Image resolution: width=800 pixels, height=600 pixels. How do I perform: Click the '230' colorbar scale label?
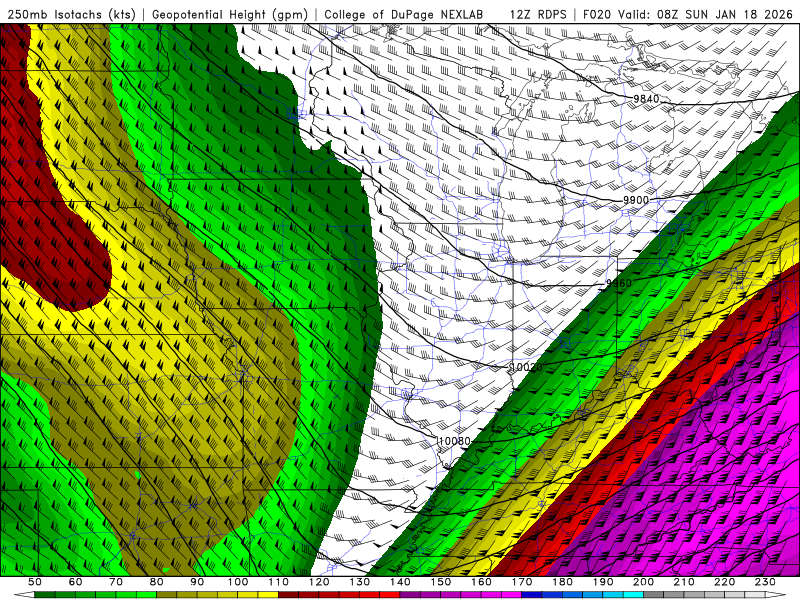pos(765,582)
